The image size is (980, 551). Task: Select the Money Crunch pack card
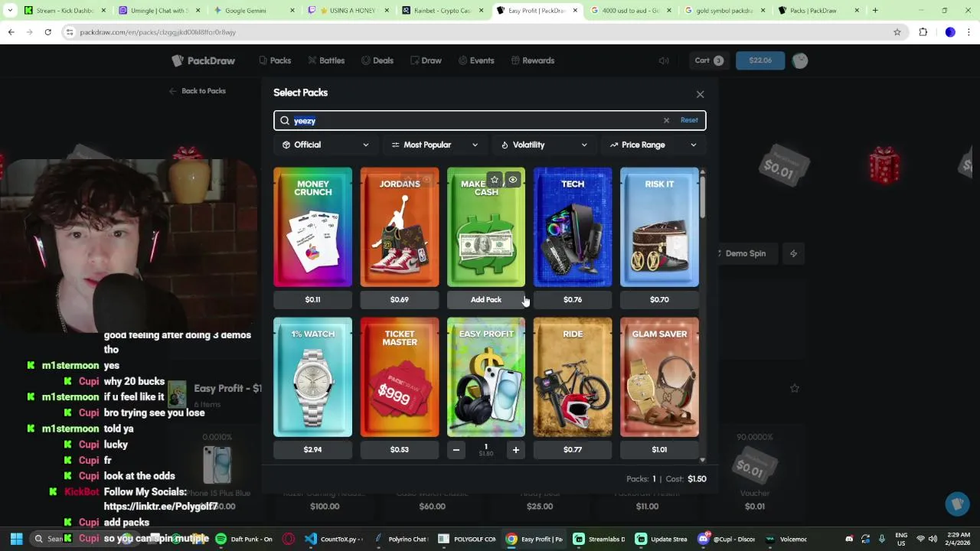click(312, 227)
